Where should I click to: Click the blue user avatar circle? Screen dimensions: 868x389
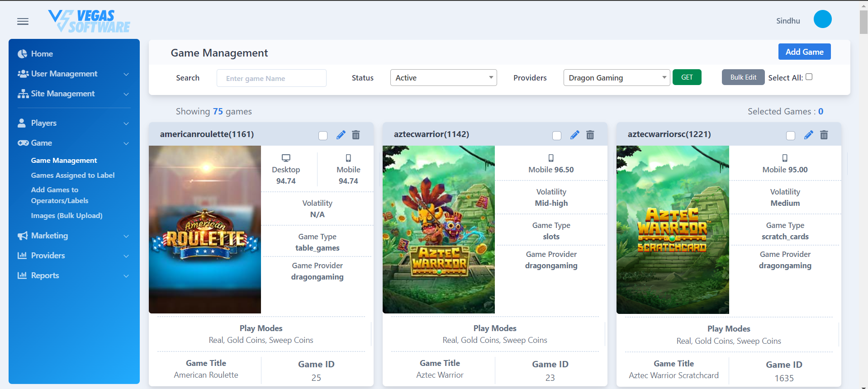point(822,19)
